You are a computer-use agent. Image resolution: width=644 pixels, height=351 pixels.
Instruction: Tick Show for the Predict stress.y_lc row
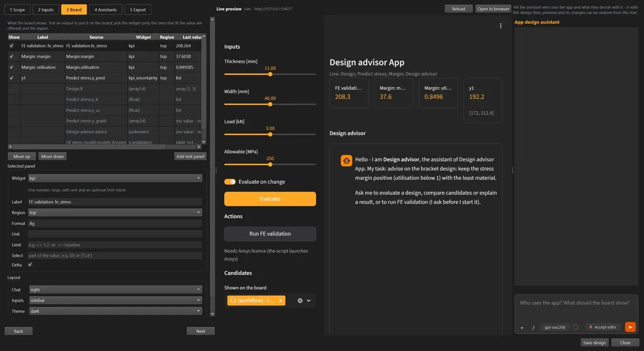coord(11,99)
